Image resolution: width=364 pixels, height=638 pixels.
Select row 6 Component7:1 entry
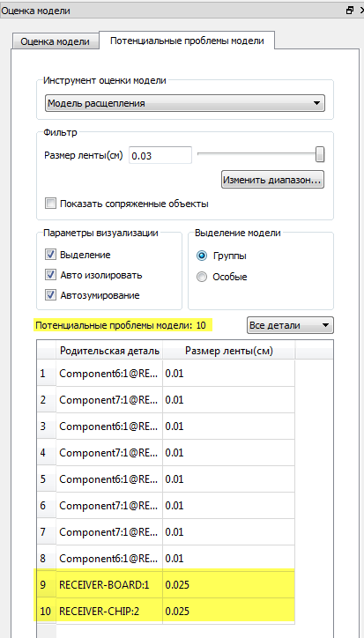click(109, 505)
